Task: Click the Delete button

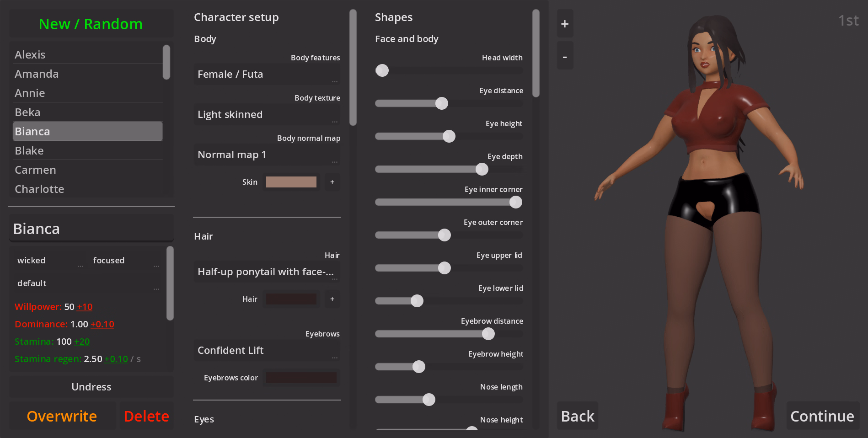Action: pyautogui.click(x=146, y=416)
